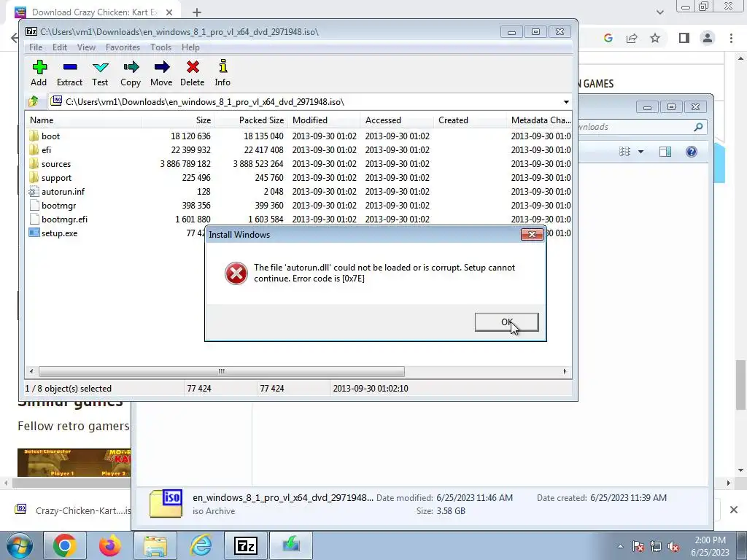Click OK in the Install Windows dialog

pyautogui.click(x=507, y=322)
